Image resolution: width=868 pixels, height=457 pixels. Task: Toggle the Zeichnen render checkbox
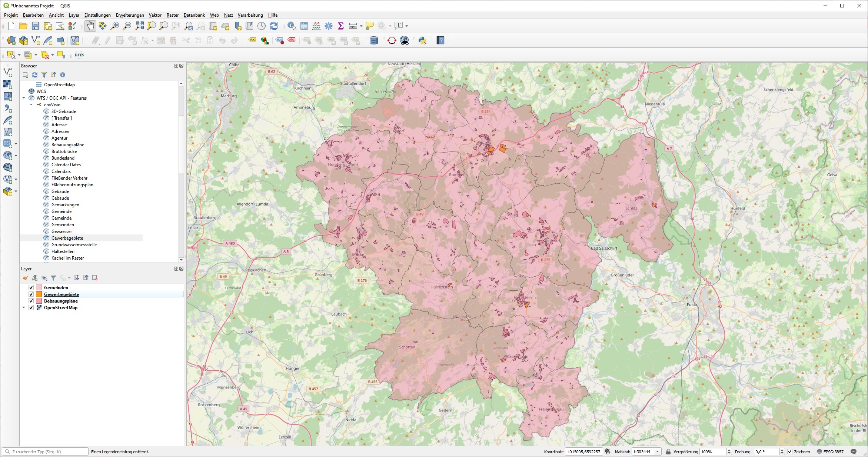[790, 452]
